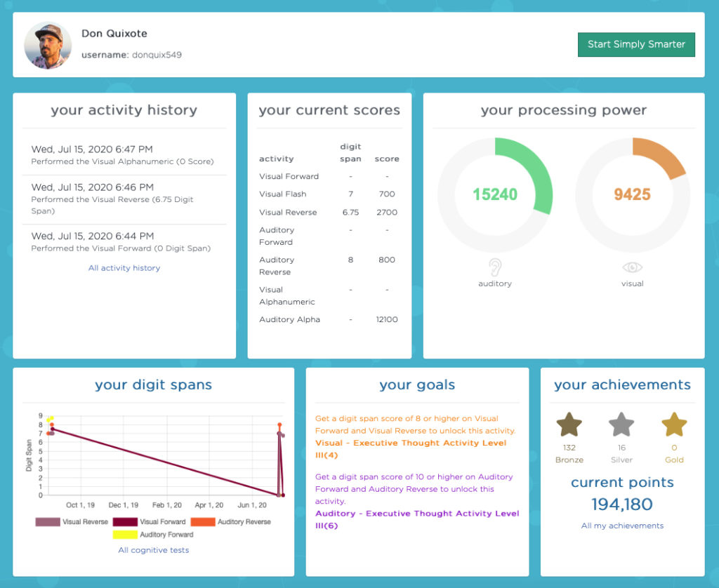719x588 pixels.
Task: Select the Silver star achievement icon
Action: [x=621, y=424]
